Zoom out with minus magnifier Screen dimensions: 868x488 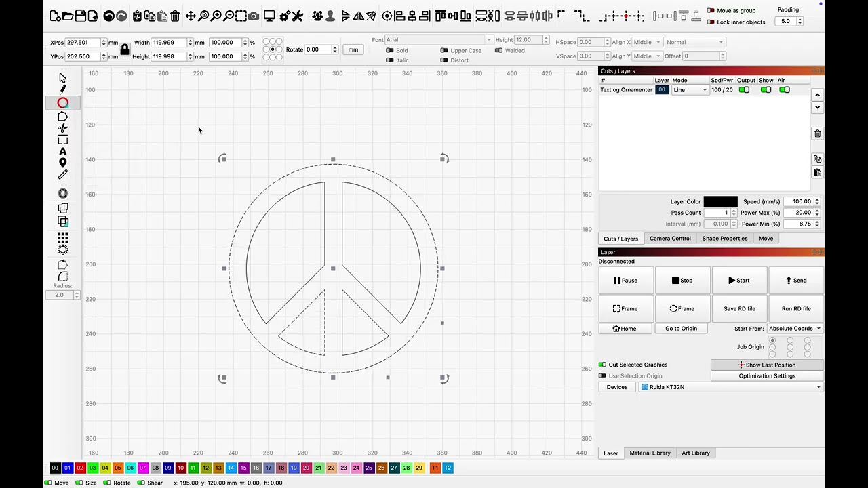(x=229, y=16)
